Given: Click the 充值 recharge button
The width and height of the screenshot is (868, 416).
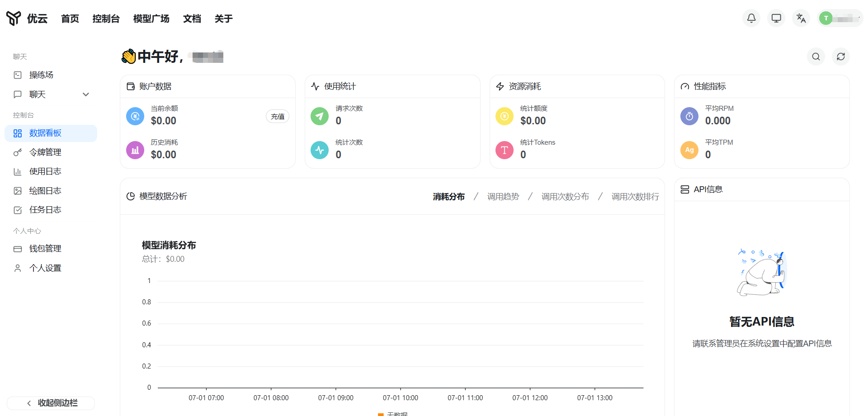Looking at the screenshot, I should click(278, 117).
